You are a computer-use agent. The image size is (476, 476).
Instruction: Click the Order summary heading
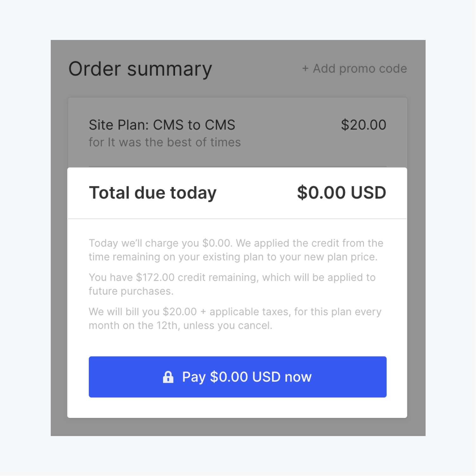[140, 69]
